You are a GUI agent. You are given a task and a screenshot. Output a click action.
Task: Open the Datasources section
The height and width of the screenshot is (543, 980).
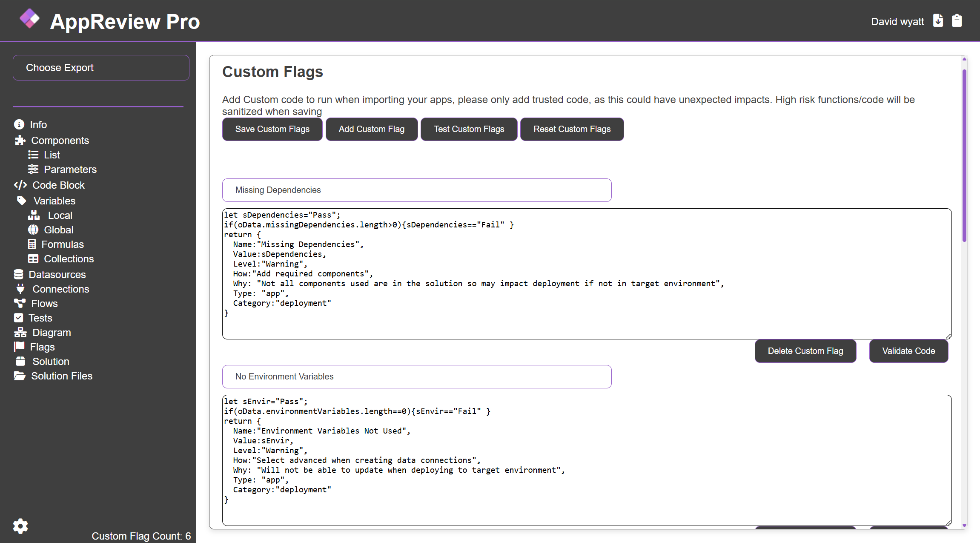point(57,274)
